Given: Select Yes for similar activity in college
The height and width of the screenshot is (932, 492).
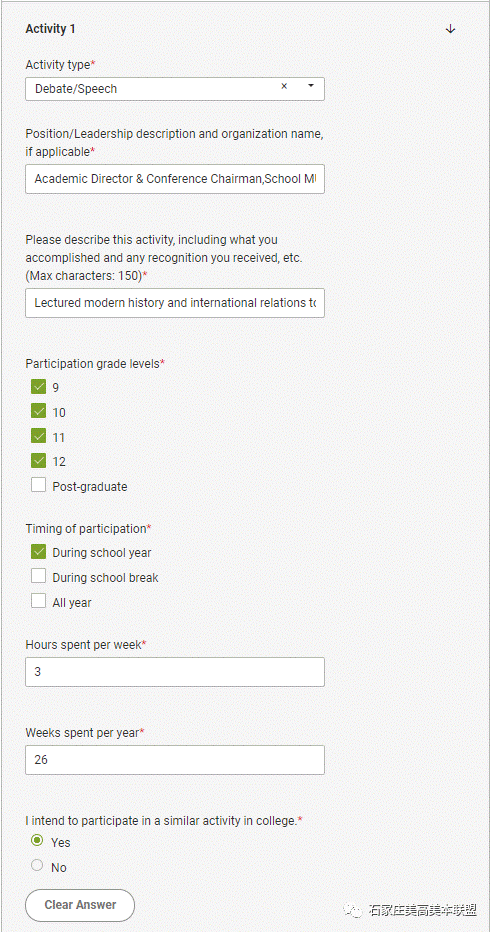Looking at the screenshot, I should tap(37, 841).
